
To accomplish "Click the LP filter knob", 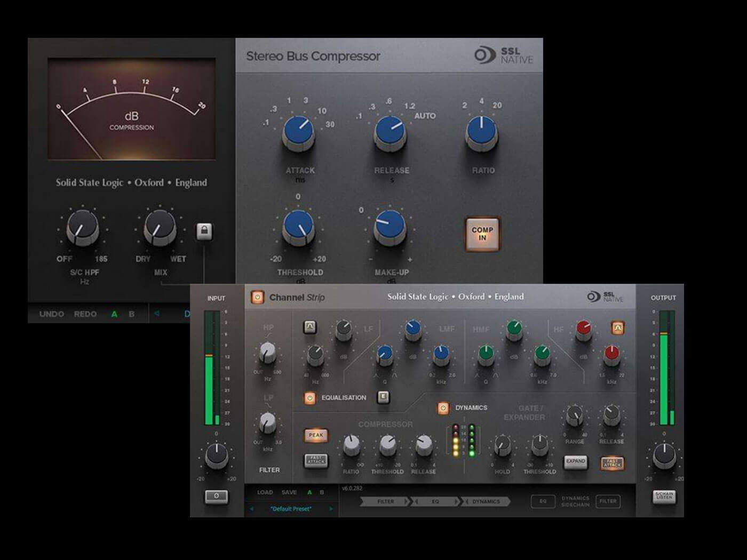I will [267, 423].
